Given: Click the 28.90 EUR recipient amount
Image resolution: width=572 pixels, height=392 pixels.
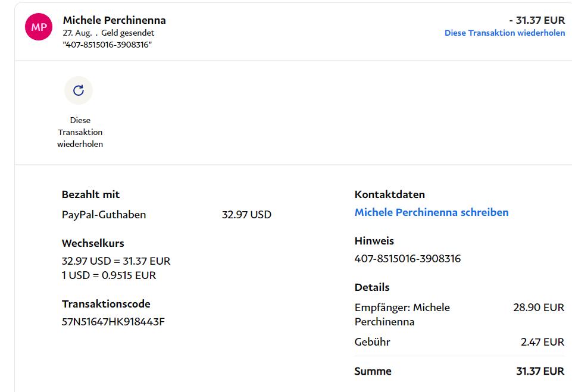Looking at the screenshot, I should pos(538,308).
